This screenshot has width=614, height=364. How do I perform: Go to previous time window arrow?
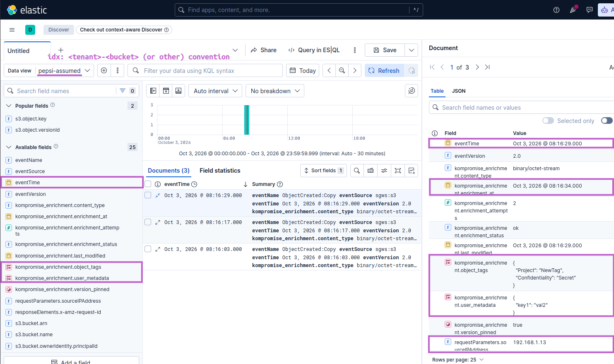pos(329,70)
